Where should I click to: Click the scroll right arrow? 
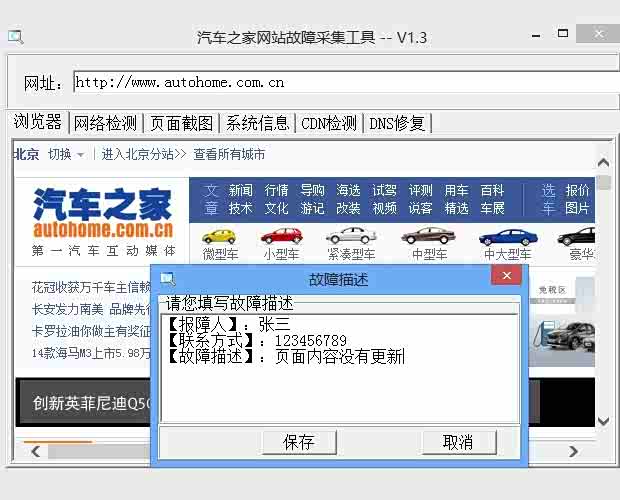click(x=573, y=451)
